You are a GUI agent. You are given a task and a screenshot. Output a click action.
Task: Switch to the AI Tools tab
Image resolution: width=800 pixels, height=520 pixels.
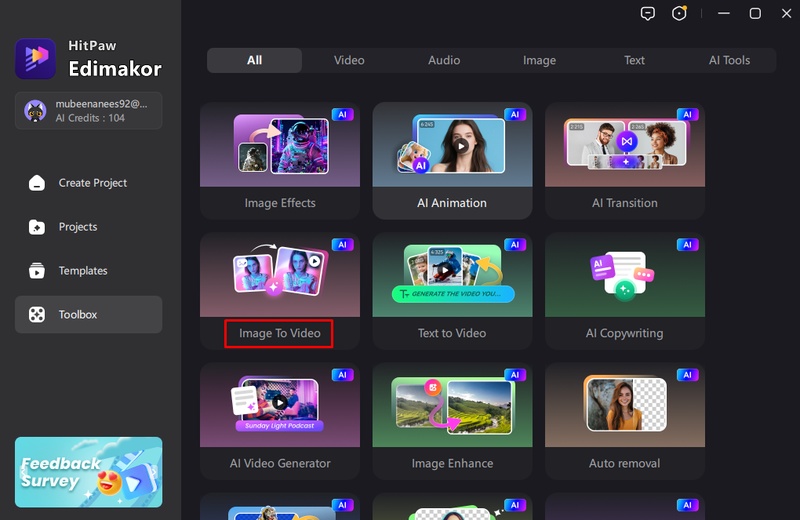[729, 60]
